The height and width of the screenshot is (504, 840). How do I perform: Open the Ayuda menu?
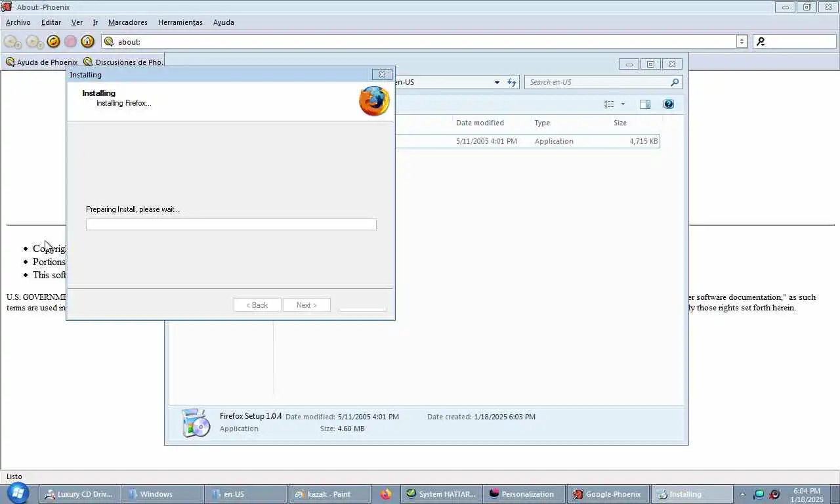(224, 22)
